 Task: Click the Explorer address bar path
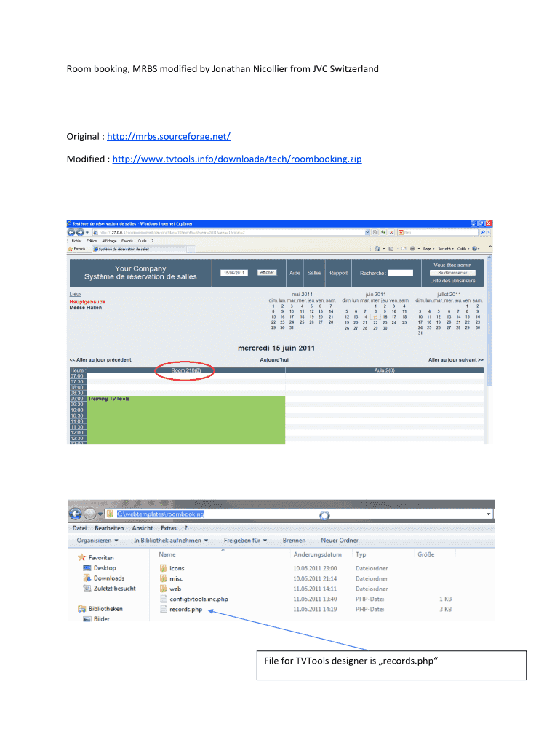161,514
